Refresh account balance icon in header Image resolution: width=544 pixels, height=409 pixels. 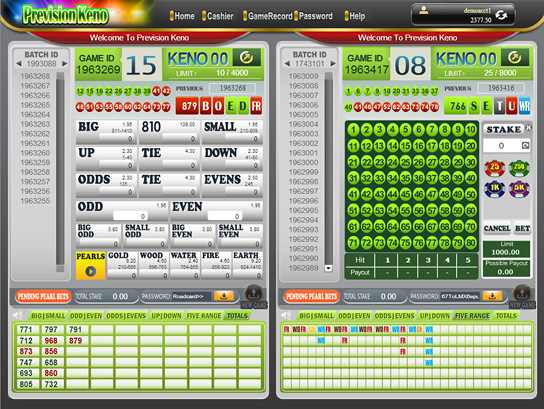click(501, 15)
